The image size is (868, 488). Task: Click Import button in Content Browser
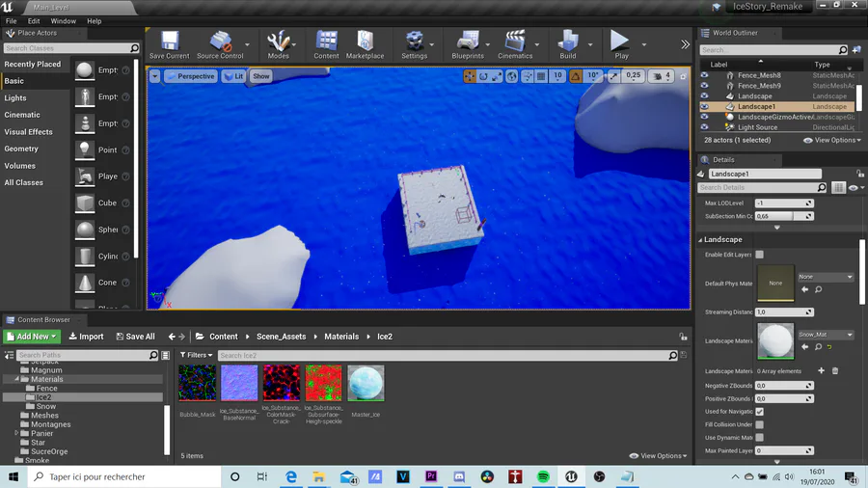point(87,337)
